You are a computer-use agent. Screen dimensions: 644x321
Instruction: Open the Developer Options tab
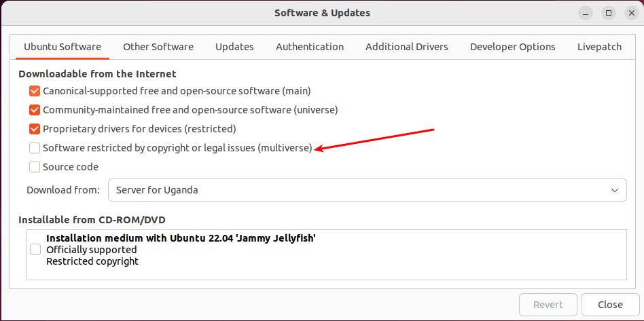(512, 47)
